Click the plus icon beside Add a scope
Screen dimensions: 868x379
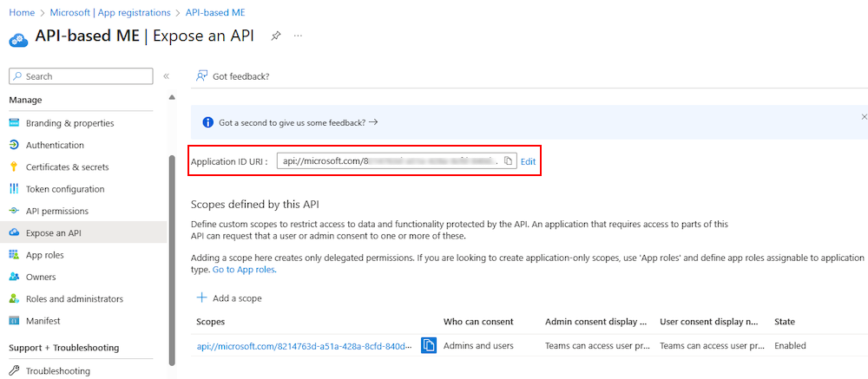202,298
